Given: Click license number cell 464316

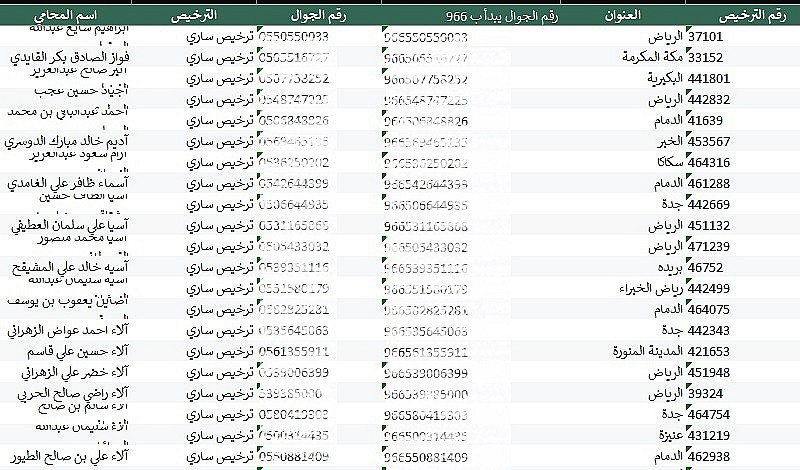Looking at the screenshot, I should (x=709, y=162).
